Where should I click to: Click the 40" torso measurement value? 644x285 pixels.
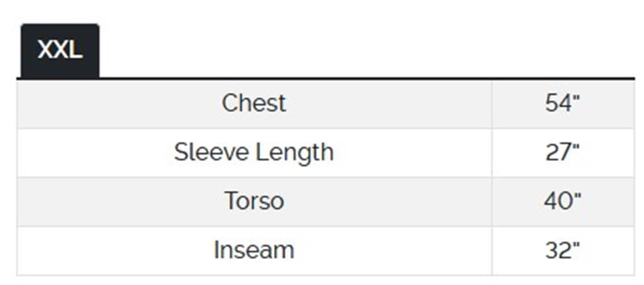click(x=562, y=201)
